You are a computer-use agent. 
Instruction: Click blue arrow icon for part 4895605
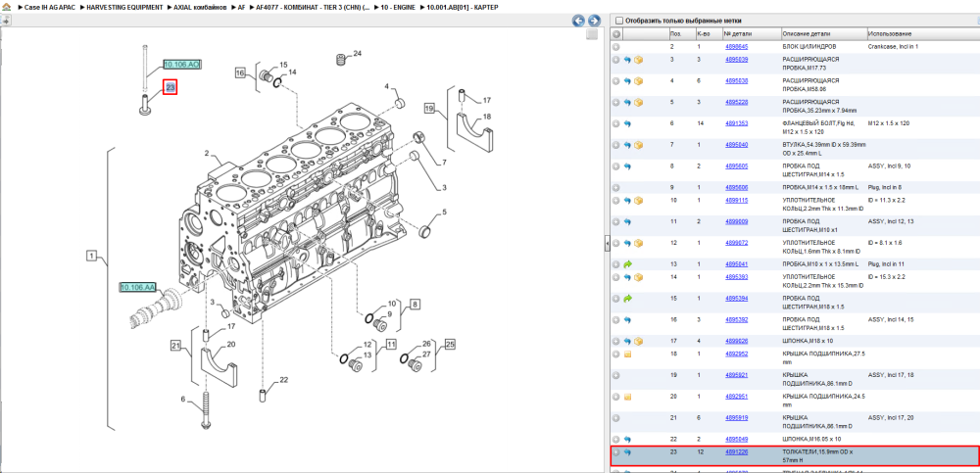[x=627, y=166]
